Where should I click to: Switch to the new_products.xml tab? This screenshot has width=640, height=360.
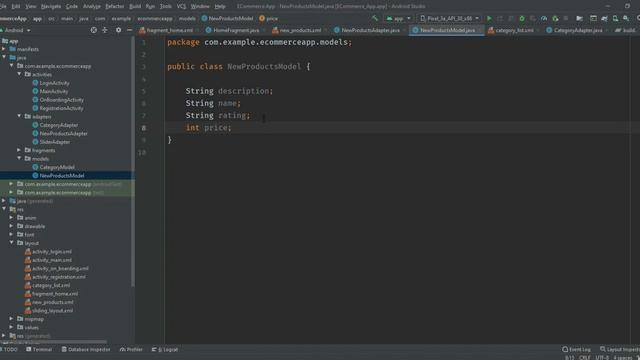[300, 30]
